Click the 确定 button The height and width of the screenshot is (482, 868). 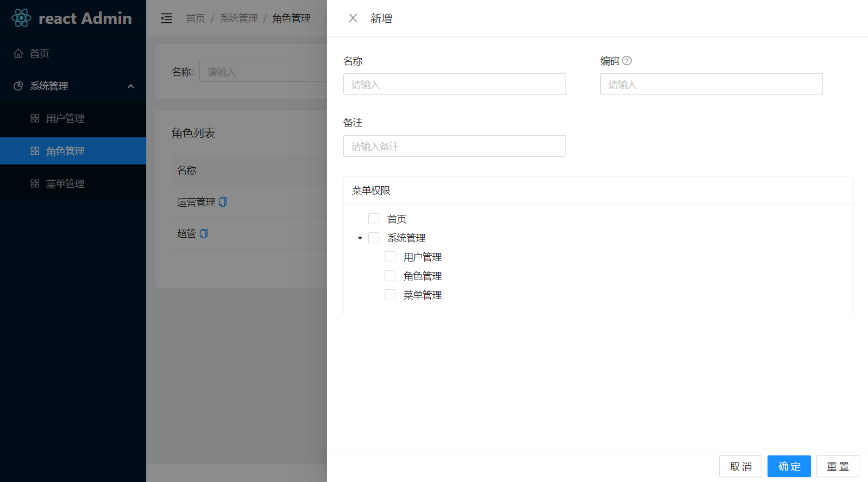coord(789,466)
